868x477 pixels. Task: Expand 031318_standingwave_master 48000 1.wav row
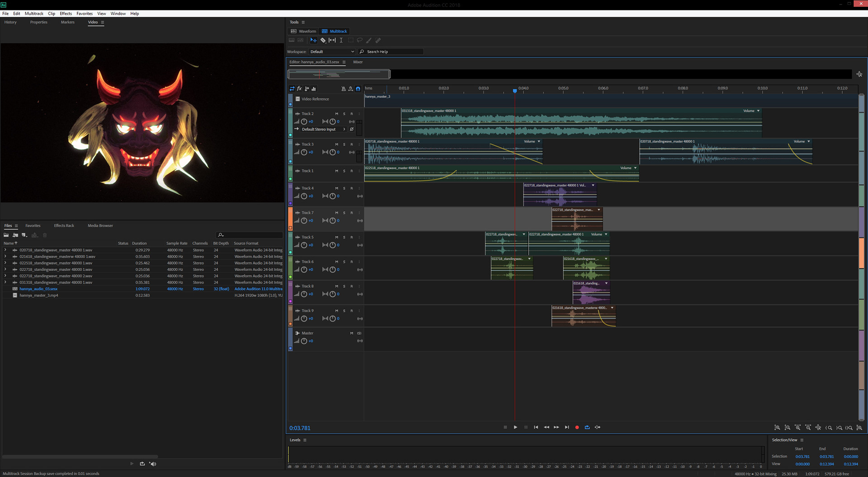[5, 282]
